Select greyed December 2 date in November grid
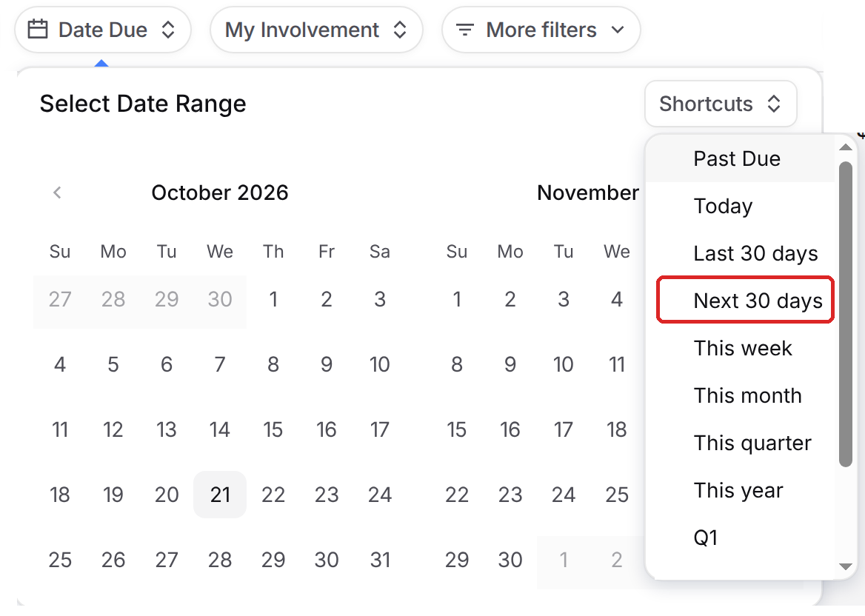The image size is (865, 616). point(617,560)
